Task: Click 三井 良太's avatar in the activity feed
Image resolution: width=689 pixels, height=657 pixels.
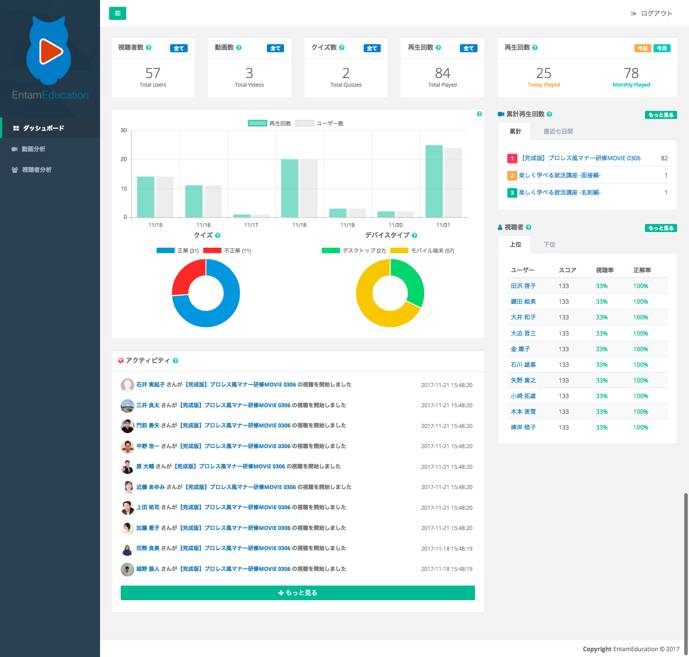Action: 127,405
